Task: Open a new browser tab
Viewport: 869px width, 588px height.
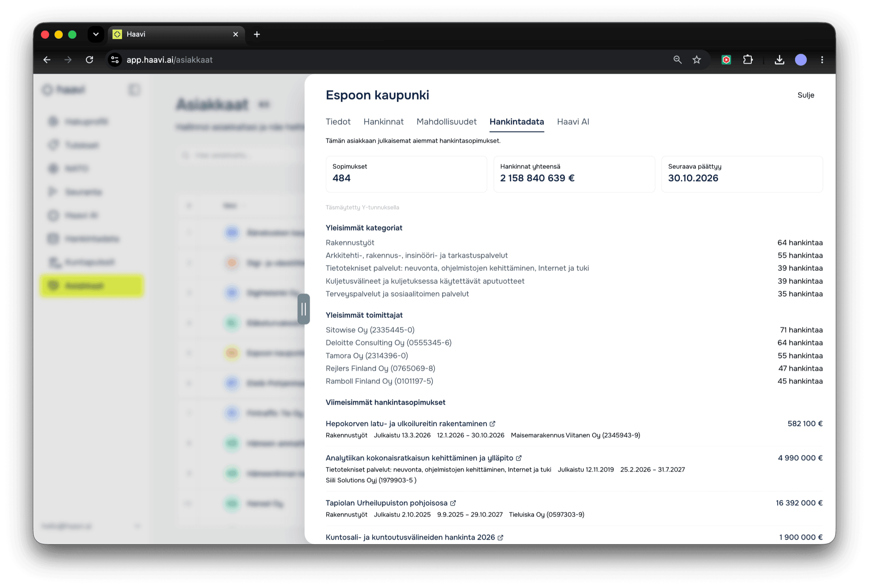Action: click(x=257, y=34)
